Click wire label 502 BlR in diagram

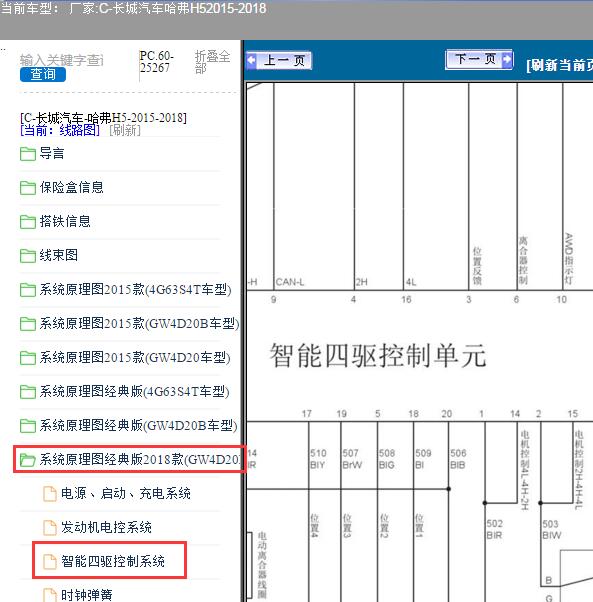494,529
